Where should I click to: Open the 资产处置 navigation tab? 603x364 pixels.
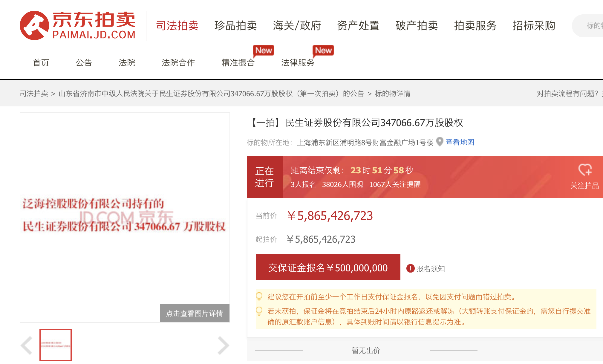[x=358, y=26]
